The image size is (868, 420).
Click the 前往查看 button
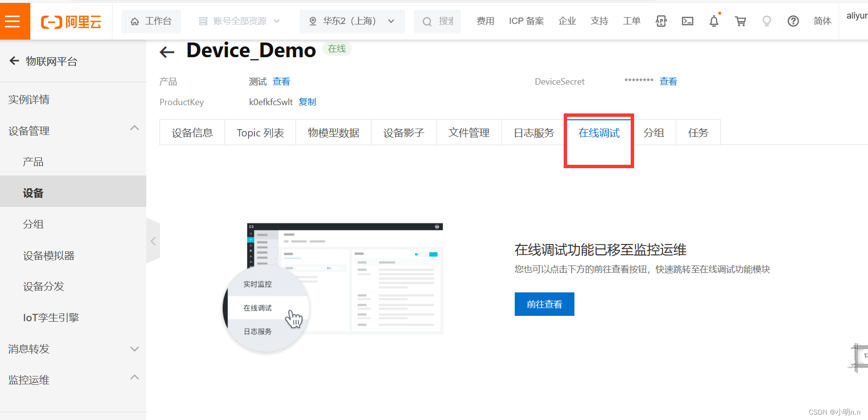(x=545, y=304)
